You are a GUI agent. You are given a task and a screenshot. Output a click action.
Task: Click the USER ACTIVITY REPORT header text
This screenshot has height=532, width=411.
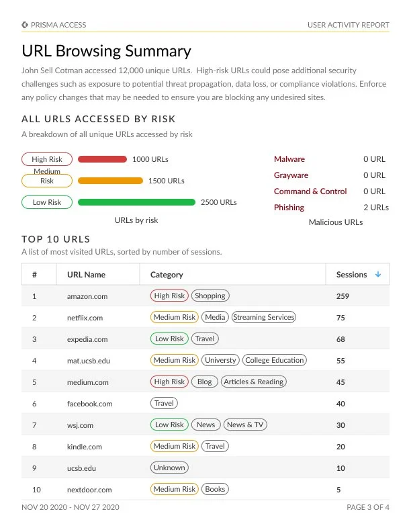[349, 25]
